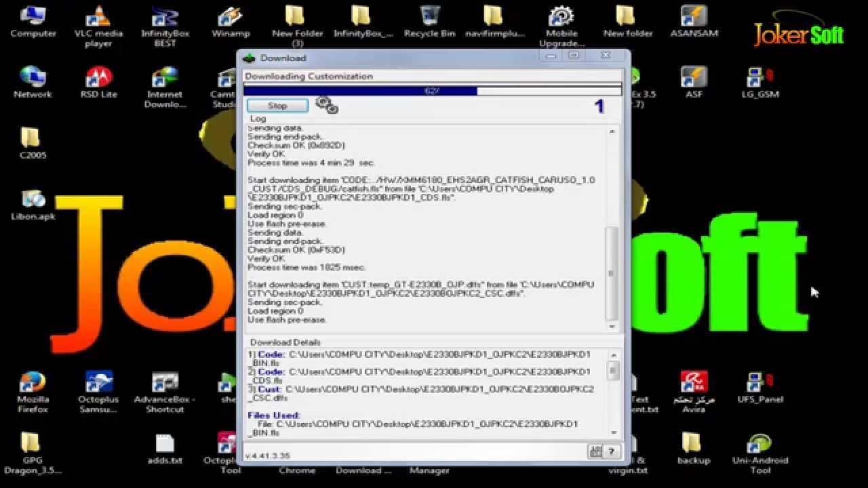
Task: Select the New Folder (3) icon
Action: pos(297,27)
